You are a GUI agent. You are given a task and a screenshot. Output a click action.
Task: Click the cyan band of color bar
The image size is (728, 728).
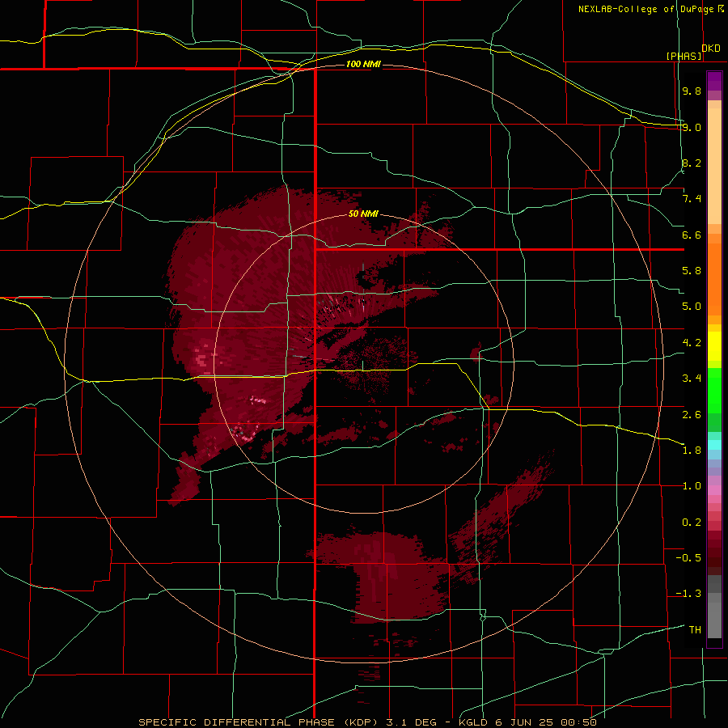714,445
